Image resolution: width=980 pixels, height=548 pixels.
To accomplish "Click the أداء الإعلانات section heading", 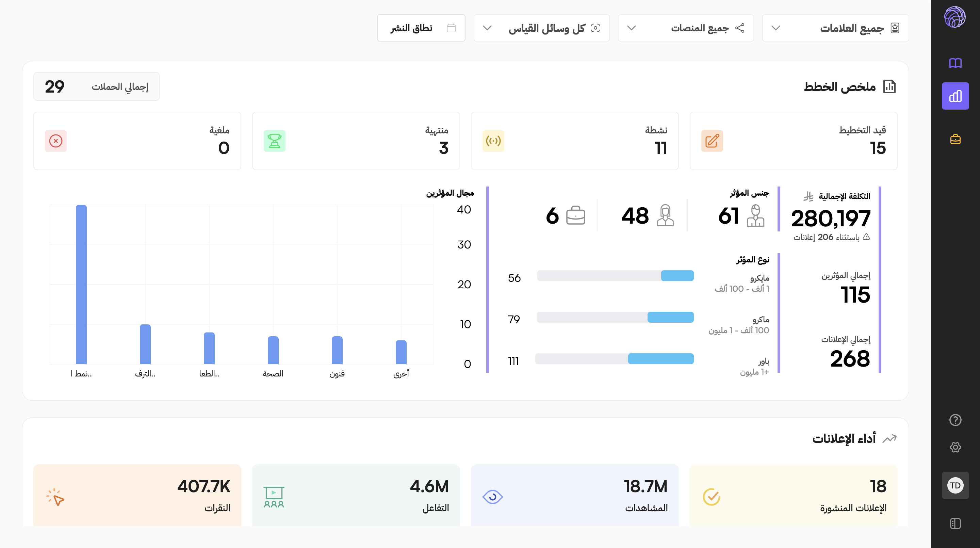I will click(844, 438).
